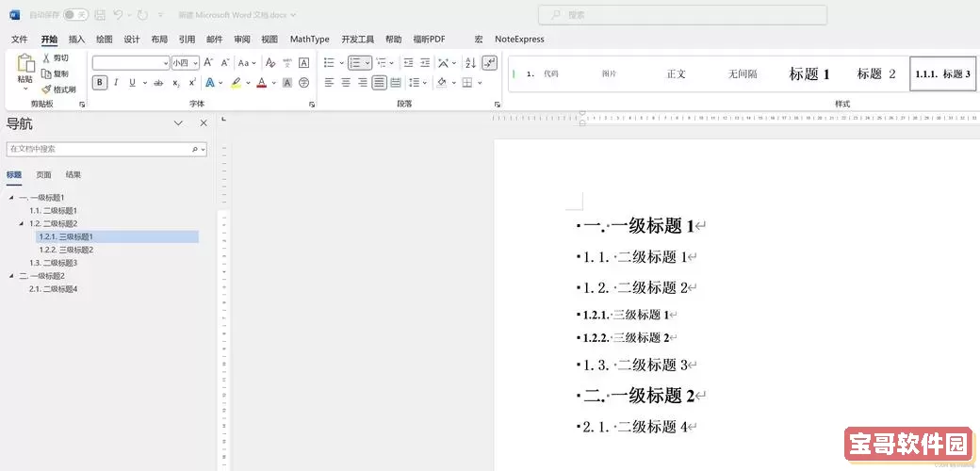Collapse the 二. 一级标题2 tree node
Screen dimensions: 980x471
click(x=11, y=276)
